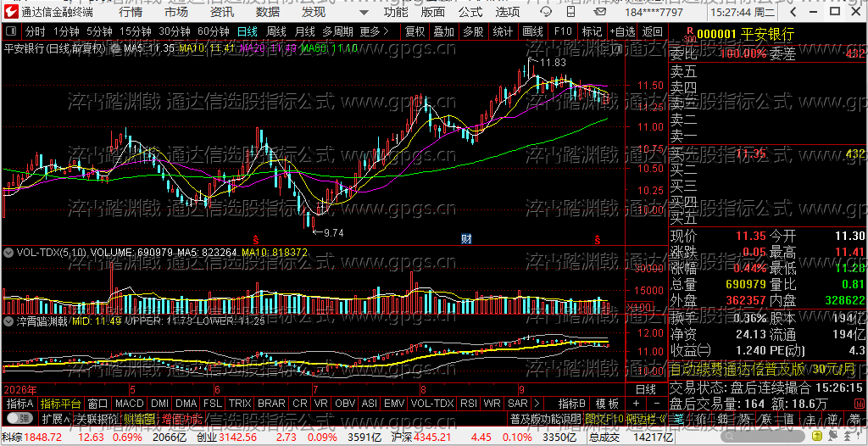Click the 返回 return button
The image size is (868, 446).
653,31
